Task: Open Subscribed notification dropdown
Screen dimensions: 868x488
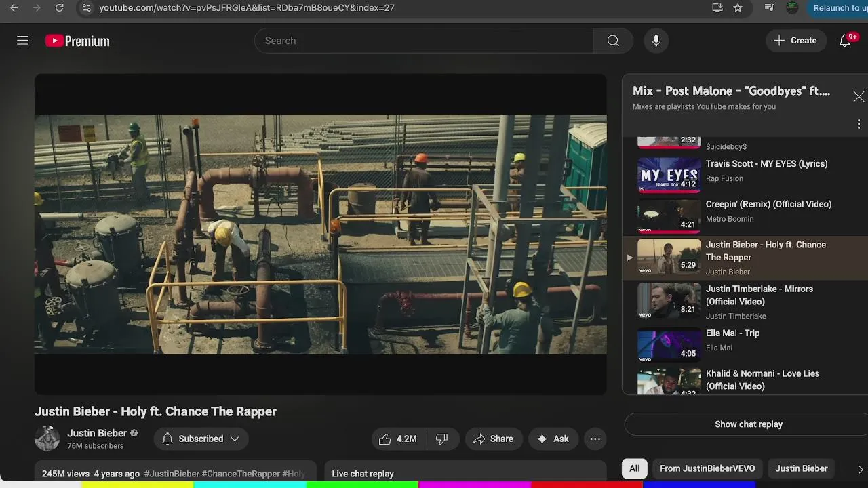Action: tap(201, 439)
